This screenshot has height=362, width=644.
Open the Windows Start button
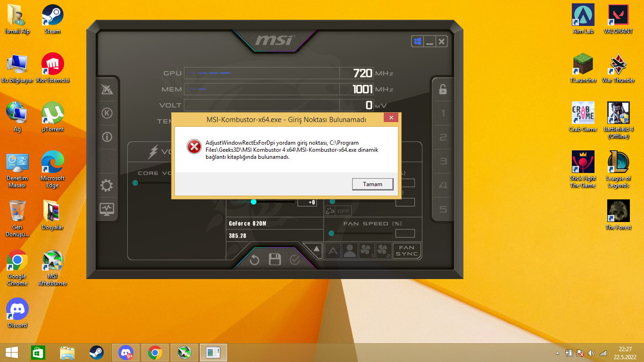pos(12,352)
